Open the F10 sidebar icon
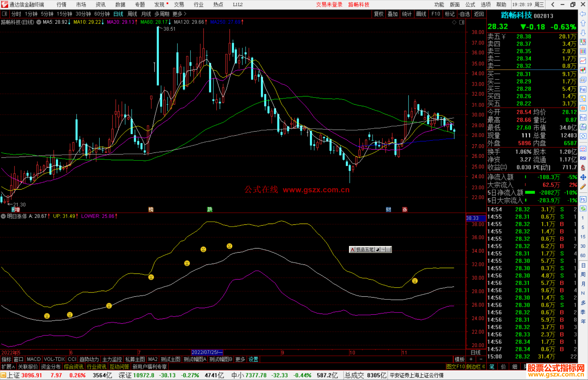 [583, 89]
